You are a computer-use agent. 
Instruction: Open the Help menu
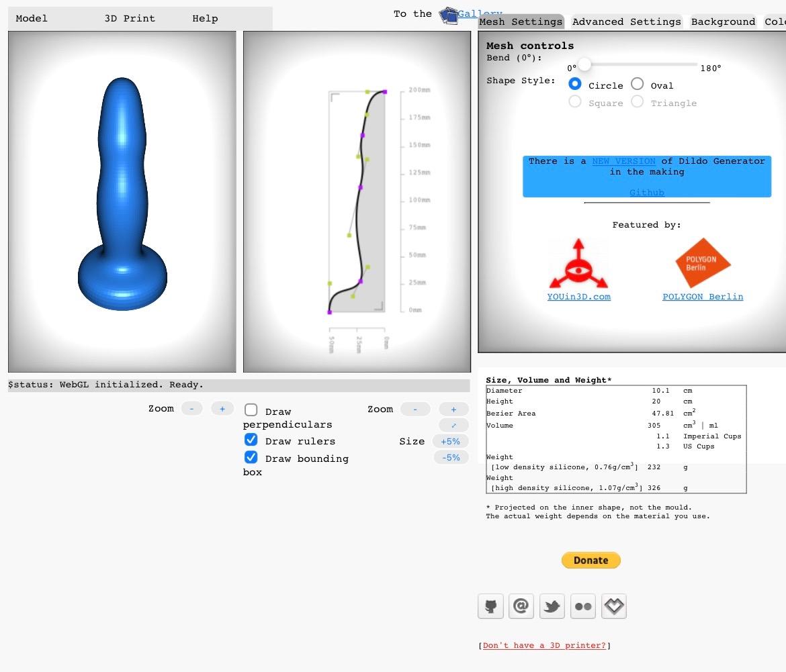pos(205,19)
